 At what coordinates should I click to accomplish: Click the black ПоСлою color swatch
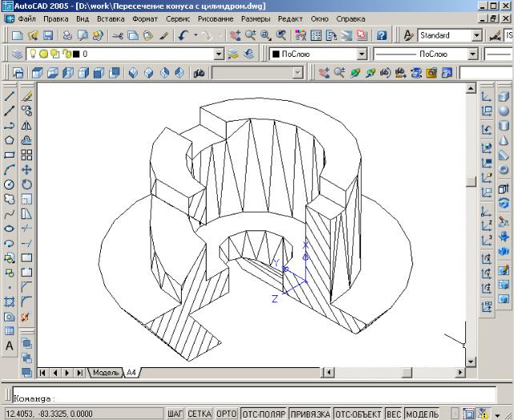click(275, 54)
